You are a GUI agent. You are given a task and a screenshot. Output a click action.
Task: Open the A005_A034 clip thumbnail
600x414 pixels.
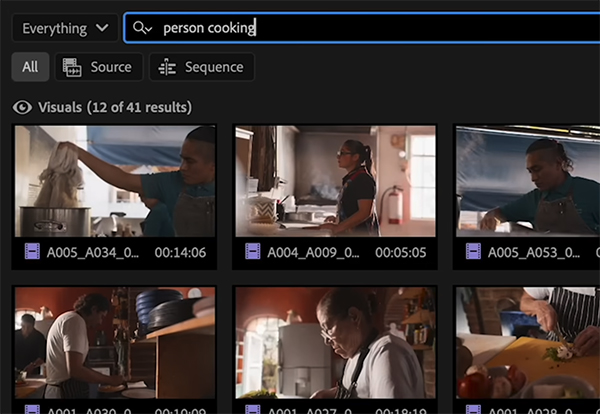click(115, 181)
